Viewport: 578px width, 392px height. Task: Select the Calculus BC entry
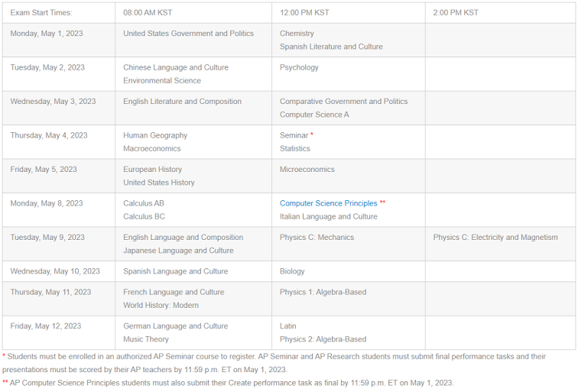pyautogui.click(x=144, y=217)
